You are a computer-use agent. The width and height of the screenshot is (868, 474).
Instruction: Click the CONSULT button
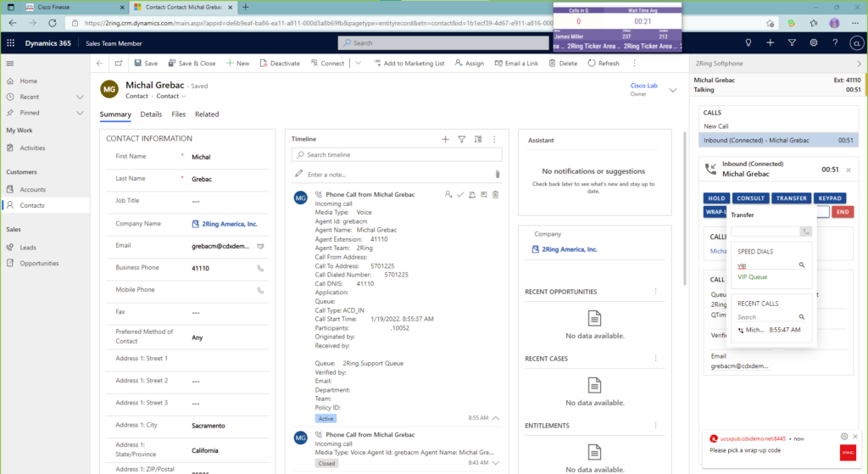pyautogui.click(x=750, y=198)
